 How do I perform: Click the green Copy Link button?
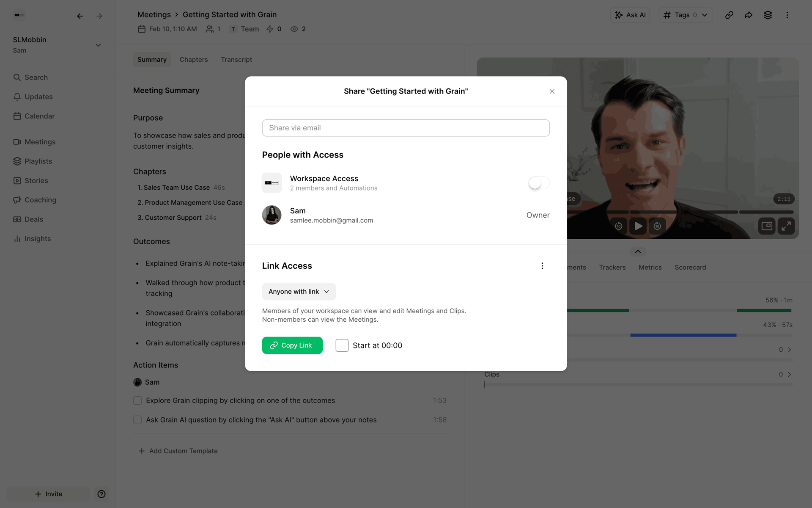(x=292, y=345)
